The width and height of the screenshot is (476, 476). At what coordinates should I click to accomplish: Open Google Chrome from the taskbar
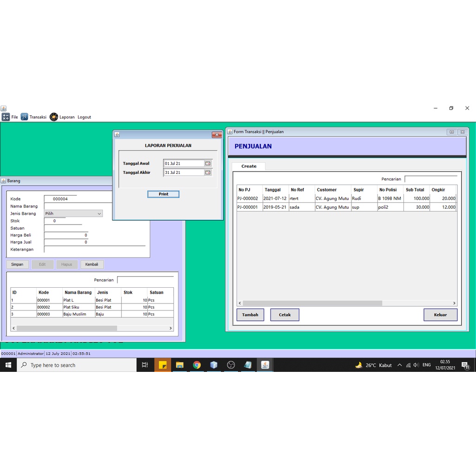coord(197,365)
